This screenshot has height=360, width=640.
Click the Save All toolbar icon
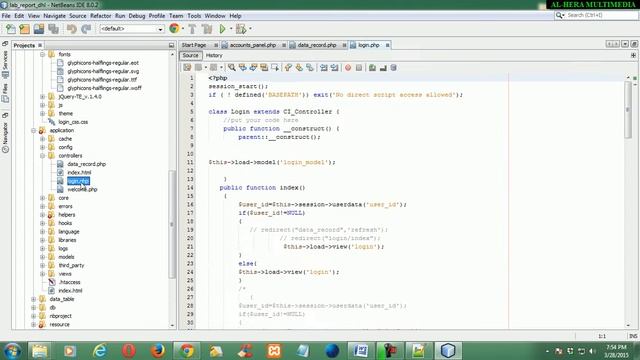53,29
